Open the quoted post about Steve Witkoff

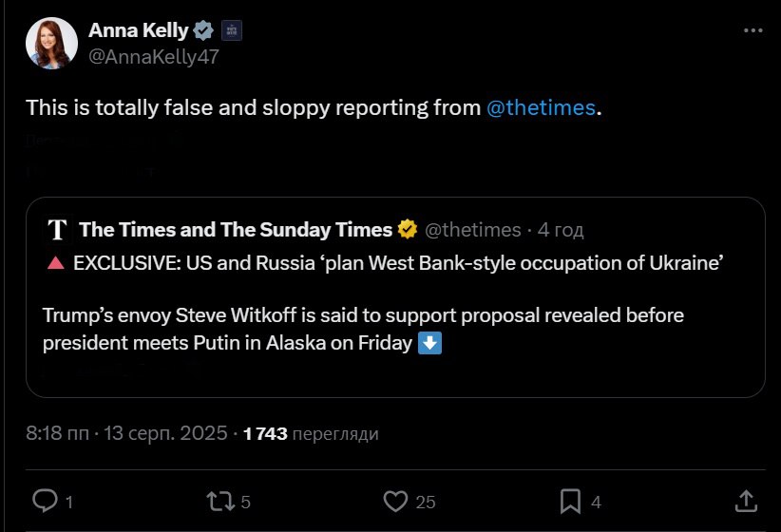coord(394,328)
